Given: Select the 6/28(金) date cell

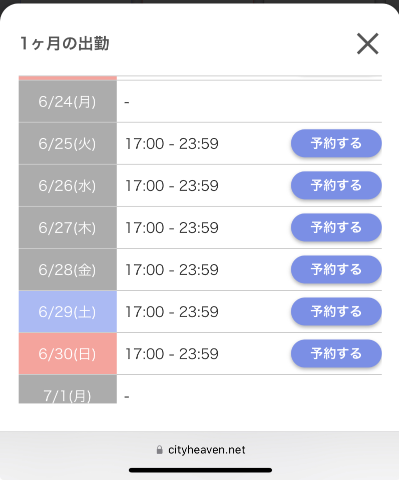Looking at the screenshot, I should pos(68,269).
